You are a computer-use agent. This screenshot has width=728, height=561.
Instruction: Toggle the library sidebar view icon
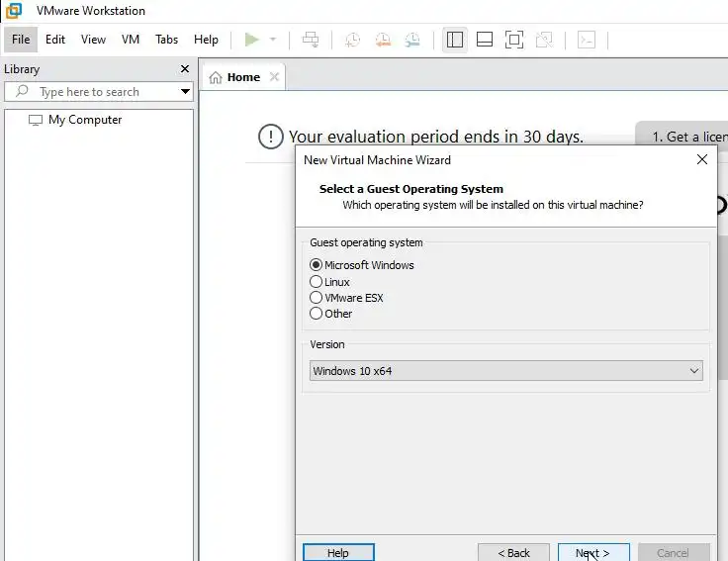[x=455, y=40]
